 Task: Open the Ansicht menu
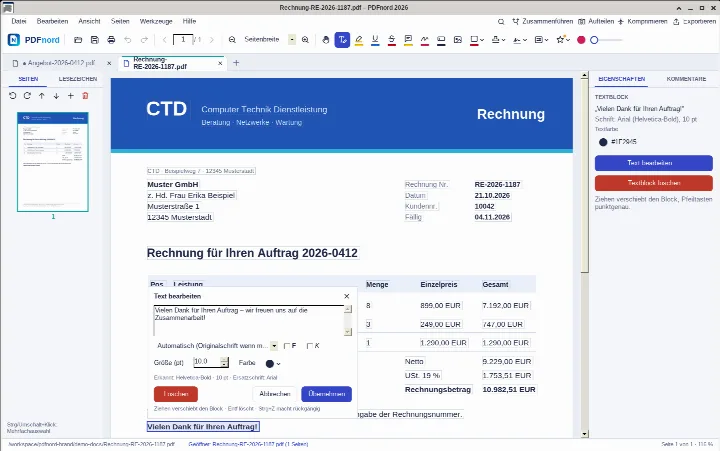89,22
